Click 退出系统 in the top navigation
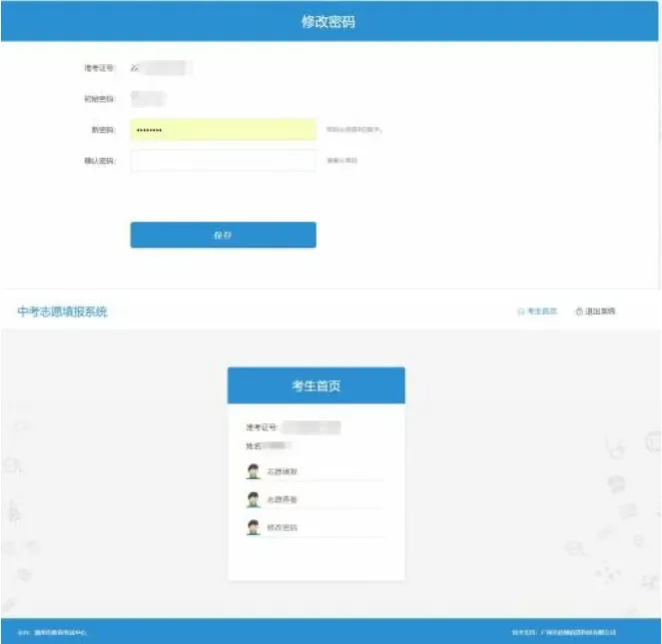 [x=600, y=312]
